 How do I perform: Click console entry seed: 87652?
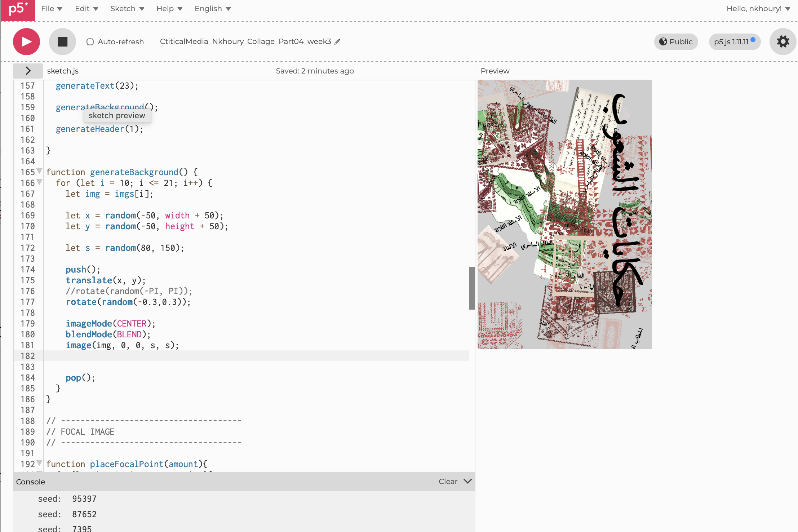[x=67, y=514]
